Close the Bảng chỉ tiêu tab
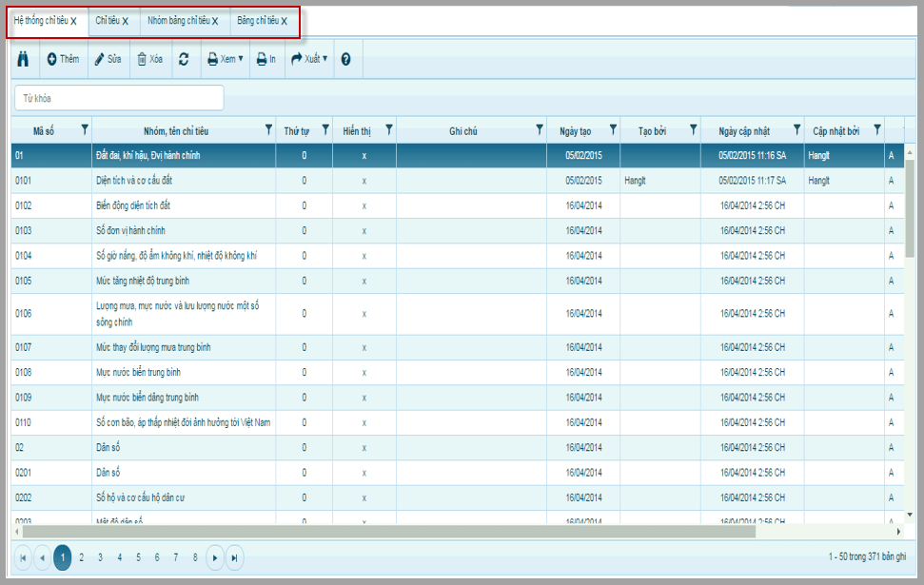 point(284,21)
